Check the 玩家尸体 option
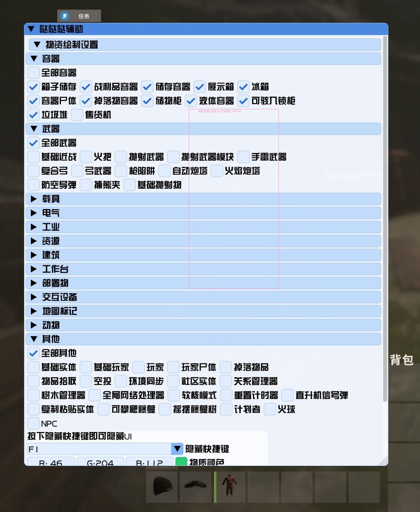Screen dimensions: 420x512 173,367
